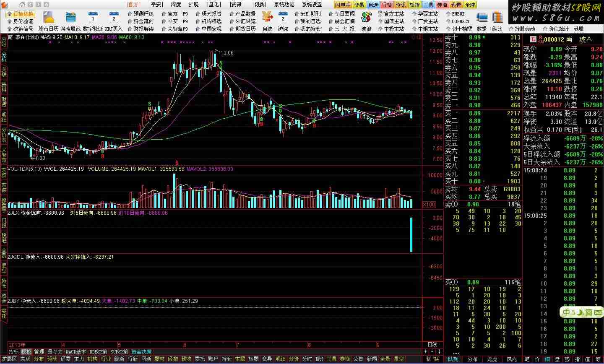Open the 系统功能 menu

tap(284, 5)
